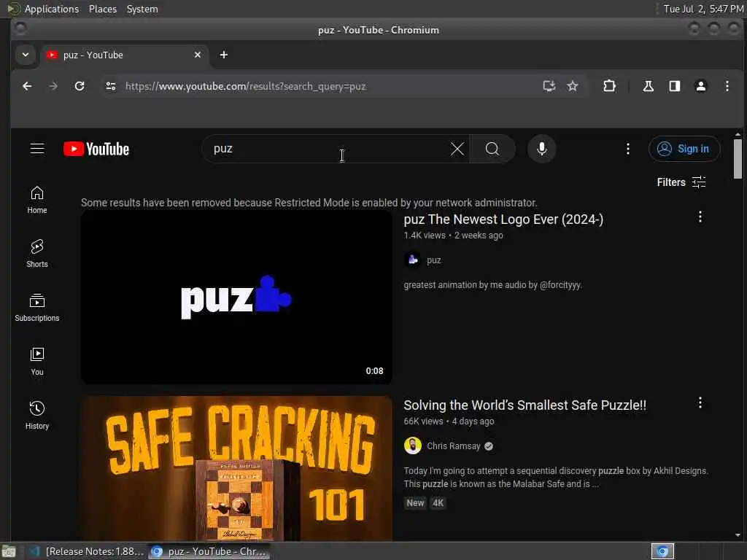Open options menu for Safe Puzzle video

[x=700, y=402]
